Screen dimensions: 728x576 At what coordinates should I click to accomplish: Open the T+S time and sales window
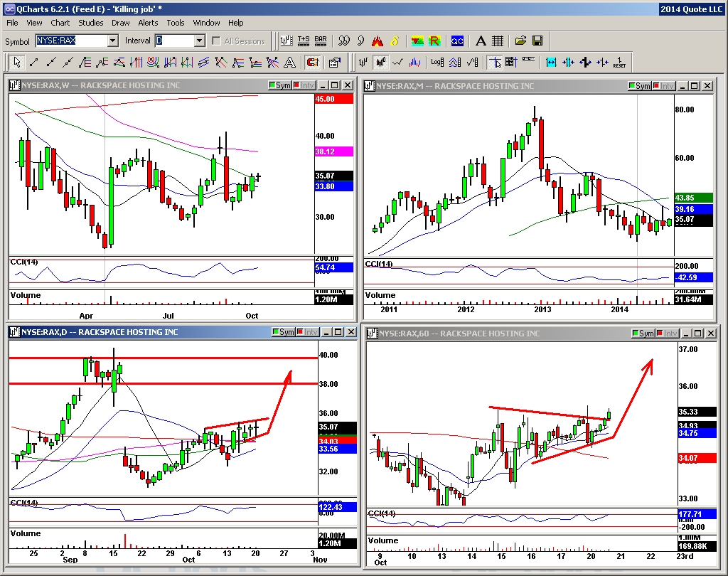(x=304, y=41)
